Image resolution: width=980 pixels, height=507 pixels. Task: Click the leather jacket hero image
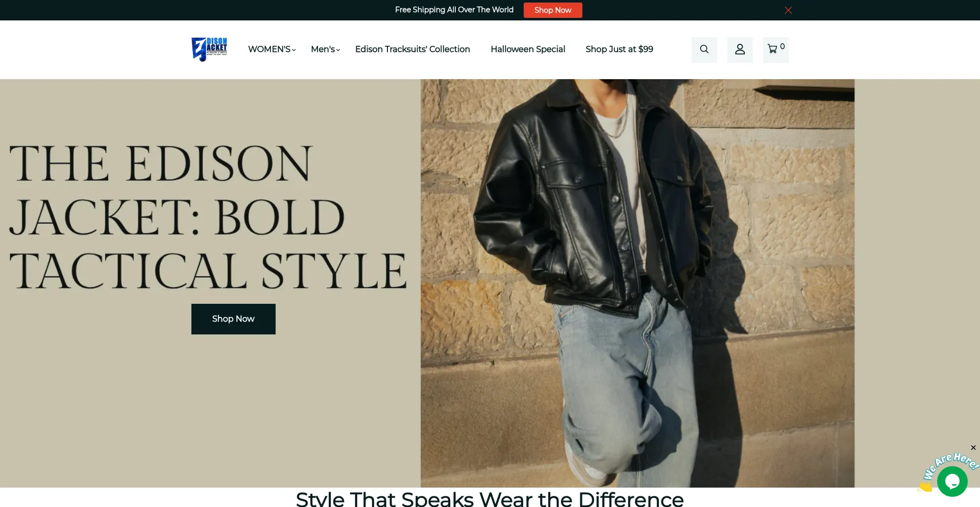pyautogui.click(x=638, y=283)
